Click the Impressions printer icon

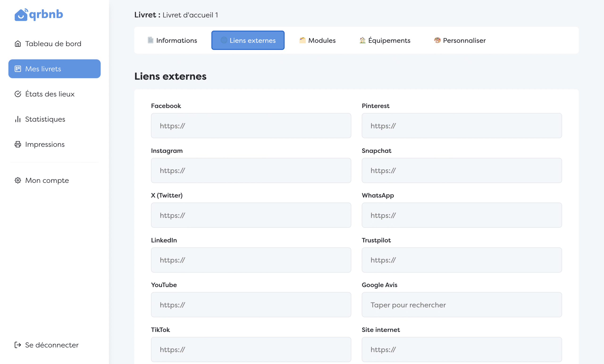[x=18, y=144]
